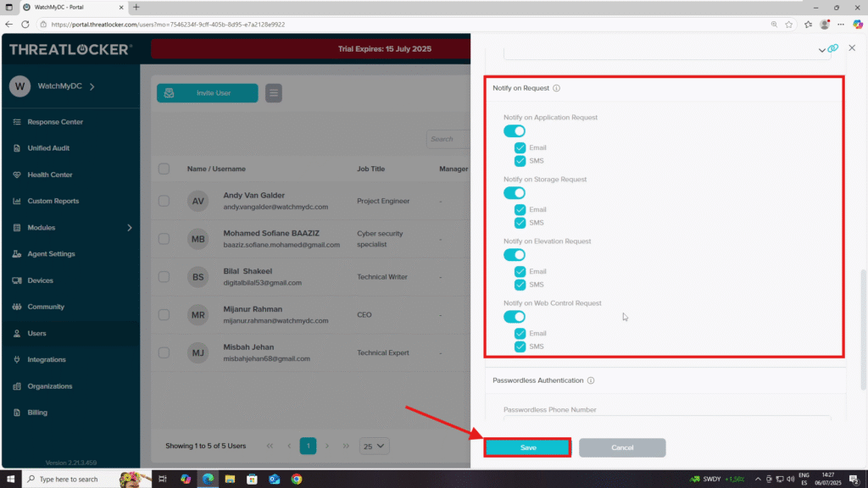
Task: Uncheck Email under Storage Request
Action: coord(520,210)
